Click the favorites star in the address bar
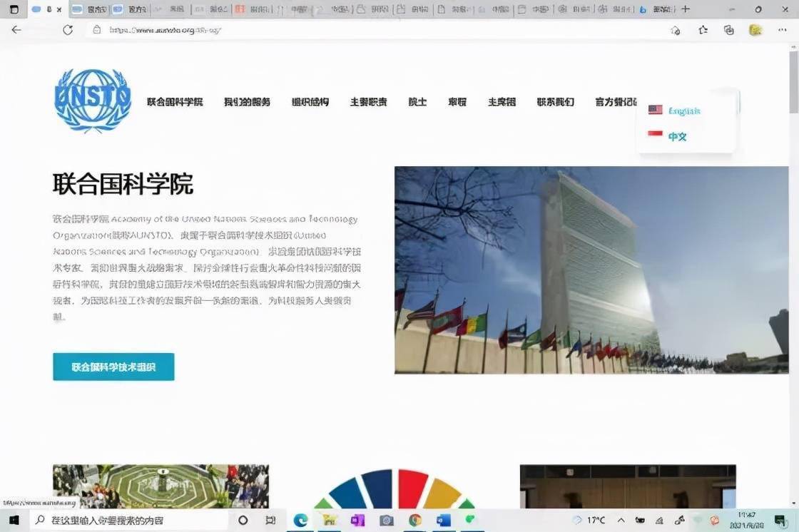This screenshot has height=532, width=799. [x=676, y=31]
